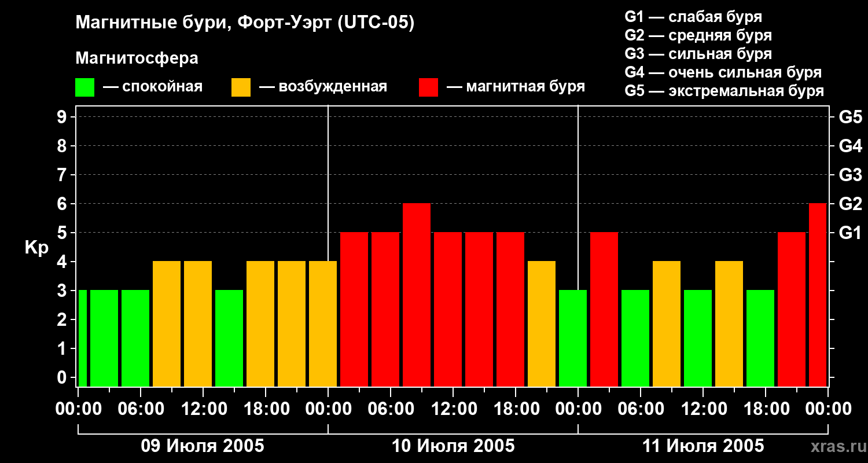This screenshot has width=868, height=463.
Task: Click the '— возбужденная' legend label
Action: click(x=323, y=87)
